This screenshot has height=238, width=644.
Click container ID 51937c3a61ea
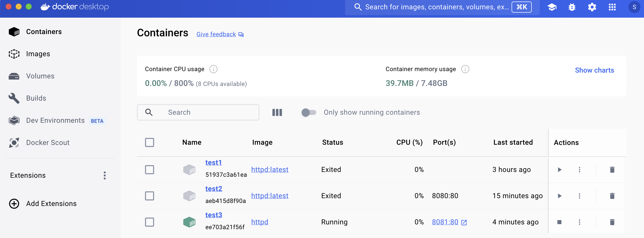click(x=226, y=175)
